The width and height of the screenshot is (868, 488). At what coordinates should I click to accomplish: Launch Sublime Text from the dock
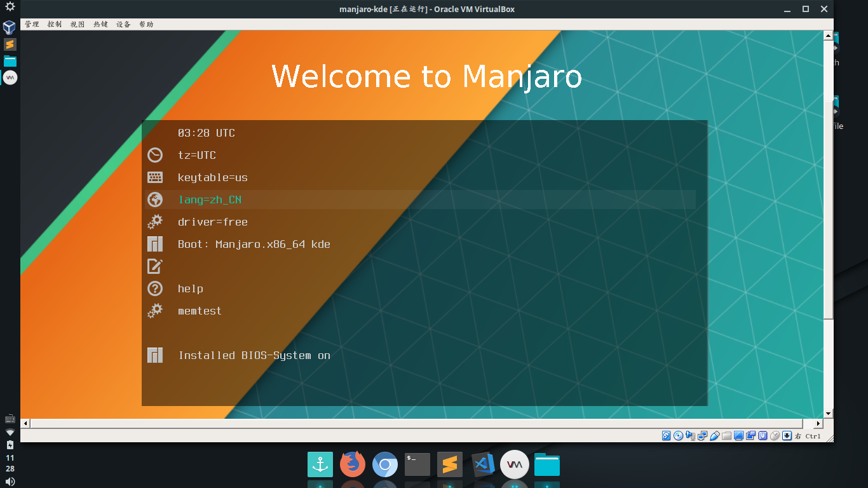pos(450,464)
